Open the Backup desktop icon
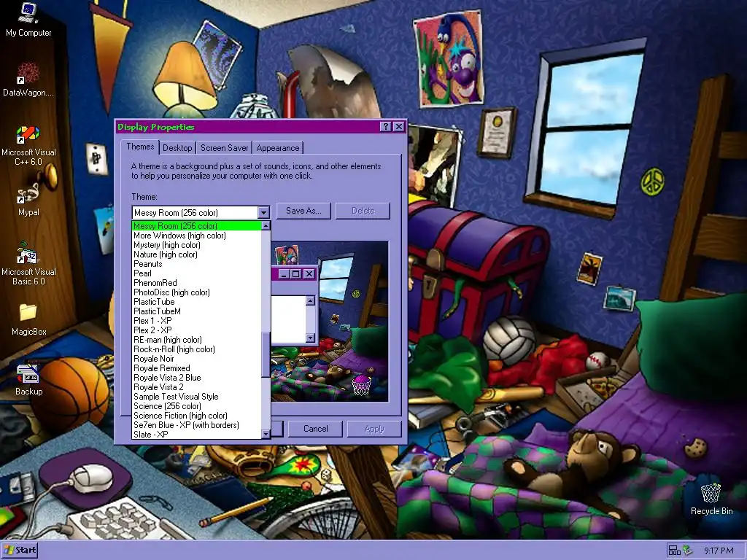This screenshot has width=747, height=560. pos(28,379)
